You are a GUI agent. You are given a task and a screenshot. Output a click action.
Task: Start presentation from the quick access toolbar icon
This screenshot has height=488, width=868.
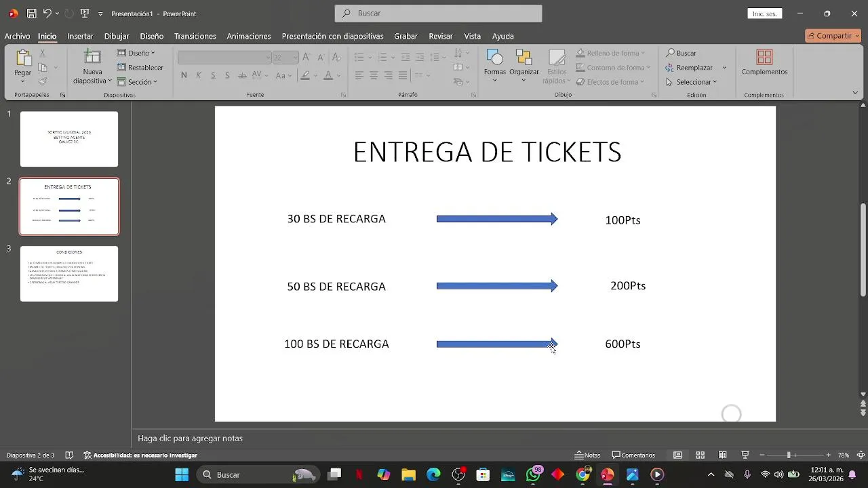[84, 13]
